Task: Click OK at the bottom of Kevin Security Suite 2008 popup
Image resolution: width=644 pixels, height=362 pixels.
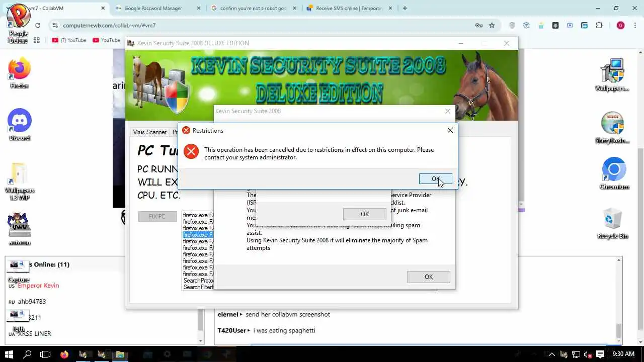Action: point(428,277)
